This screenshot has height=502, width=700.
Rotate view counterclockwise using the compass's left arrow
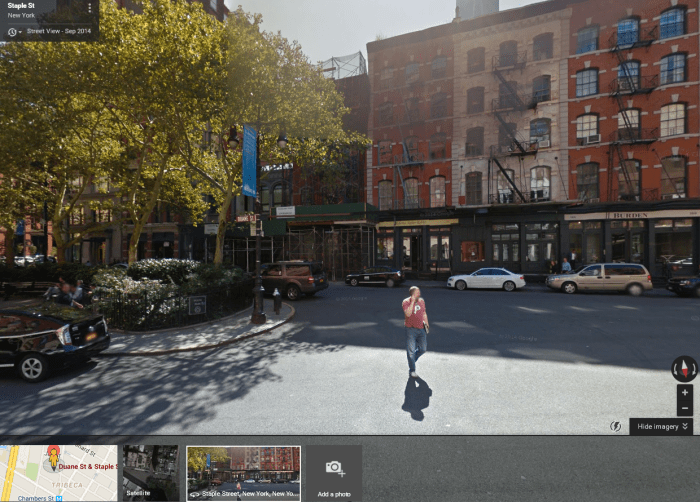(674, 367)
